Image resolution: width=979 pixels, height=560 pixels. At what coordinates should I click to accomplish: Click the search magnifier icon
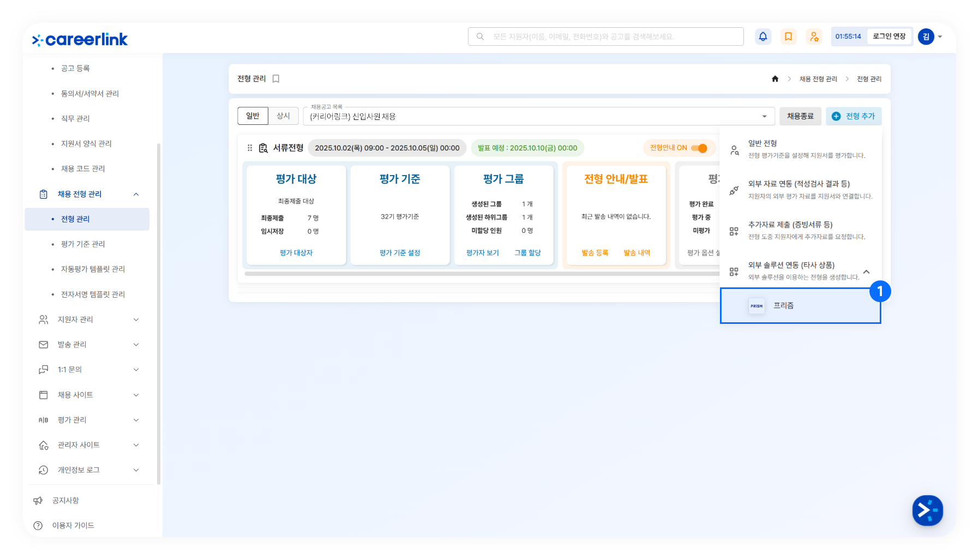click(480, 37)
